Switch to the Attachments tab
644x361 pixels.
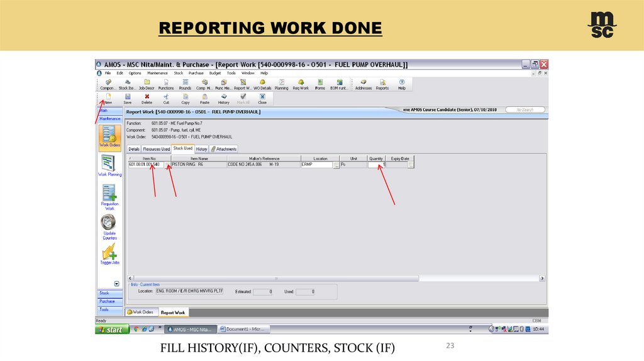tap(224, 149)
